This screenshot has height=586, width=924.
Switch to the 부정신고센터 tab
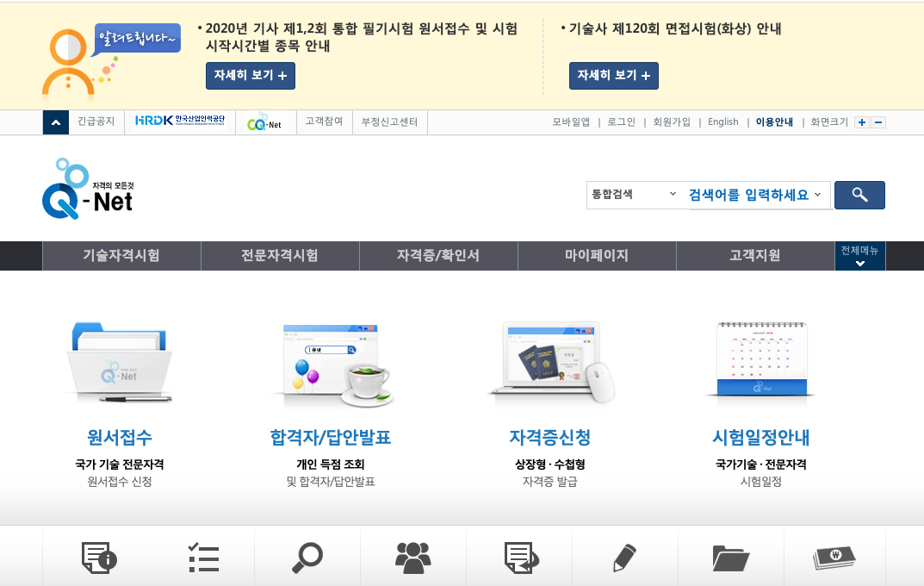click(x=389, y=122)
